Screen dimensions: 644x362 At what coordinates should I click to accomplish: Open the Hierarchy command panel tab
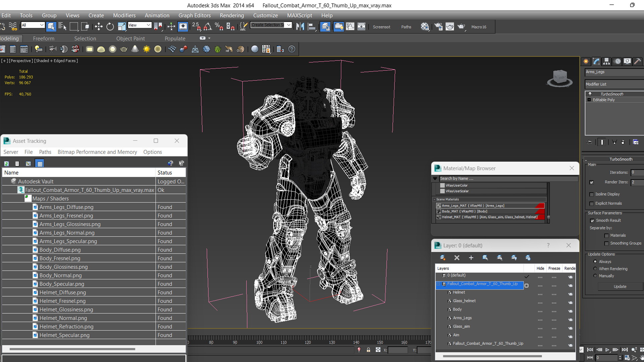606,61
